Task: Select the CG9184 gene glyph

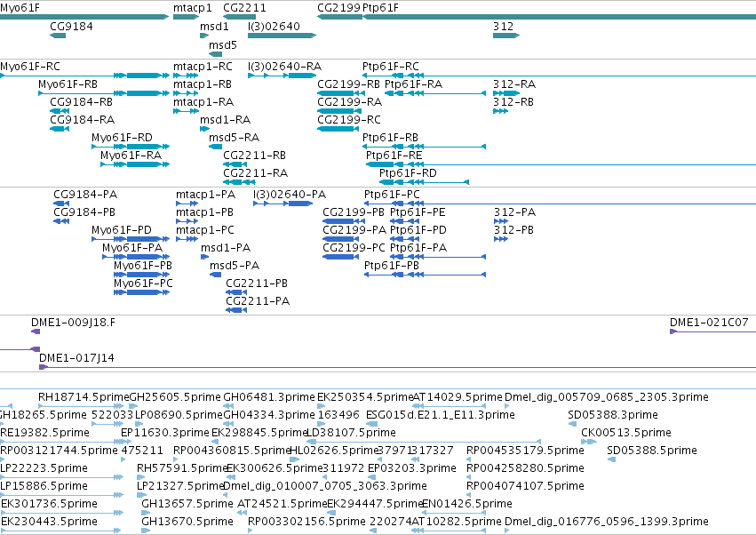Action: pyautogui.click(x=58, y=36)
